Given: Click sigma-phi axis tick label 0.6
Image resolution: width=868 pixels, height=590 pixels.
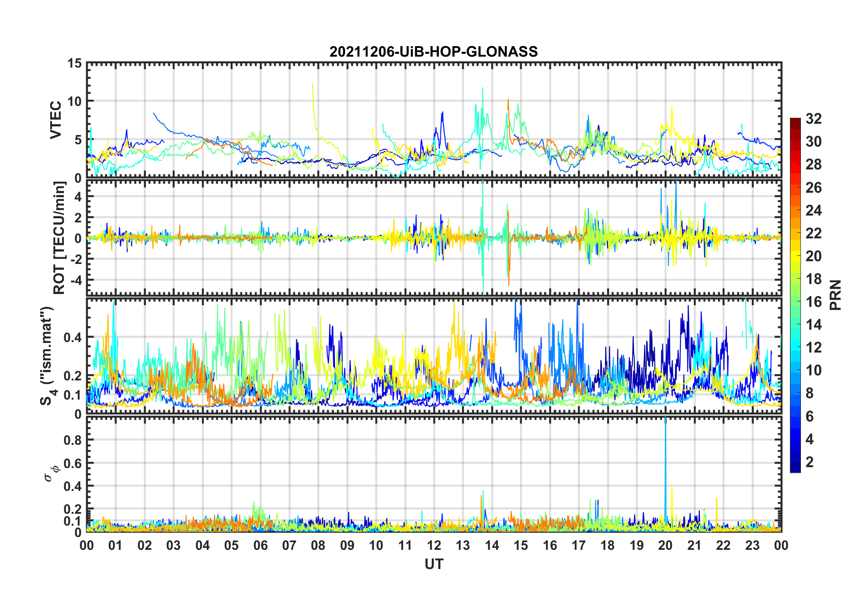Looking at the screenshot, I should pyautogui.click(x=73, y=463).
